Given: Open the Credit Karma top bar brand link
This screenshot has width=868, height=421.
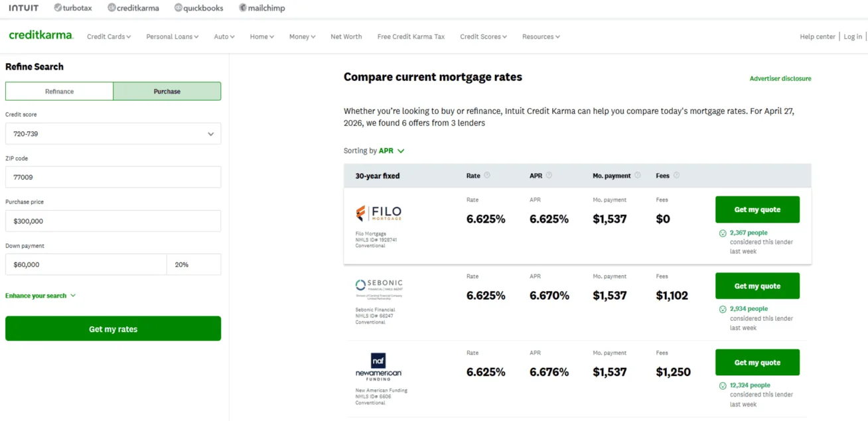Looking at the screenshot, I should coord(133,8).
